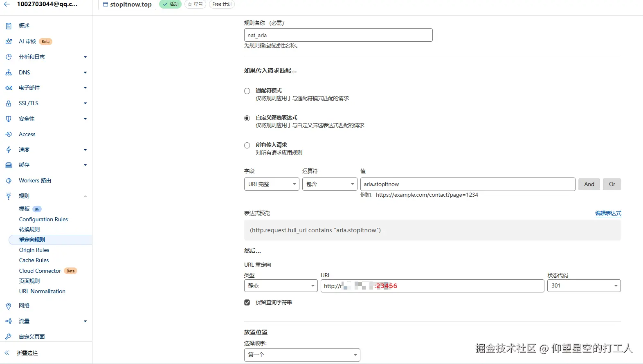Expand the 分析和日志 sidebar arrow
Image resolution: width=643 pixels, height=364 pixels.
(85, 57)
